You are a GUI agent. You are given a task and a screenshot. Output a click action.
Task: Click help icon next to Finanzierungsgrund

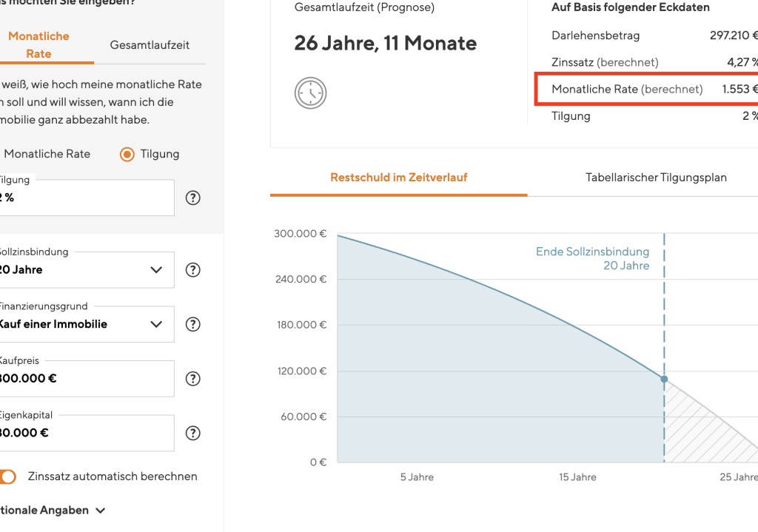tap(193, 324)
